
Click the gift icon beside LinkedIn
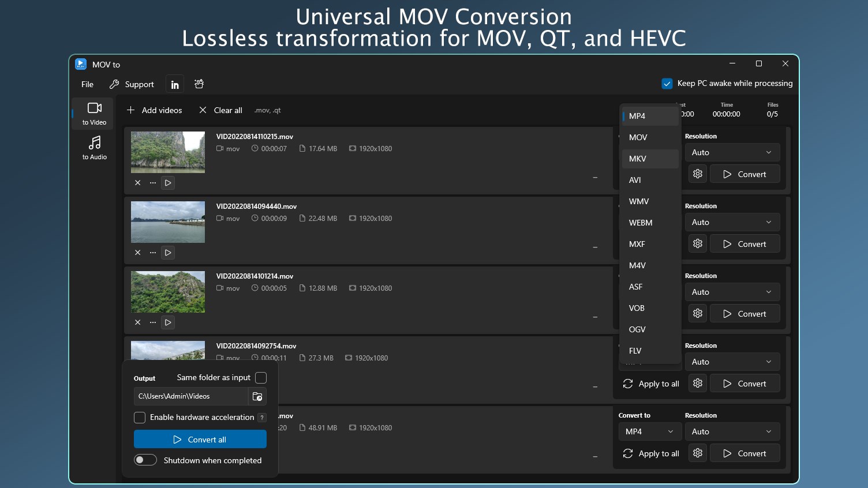[199, 84]
